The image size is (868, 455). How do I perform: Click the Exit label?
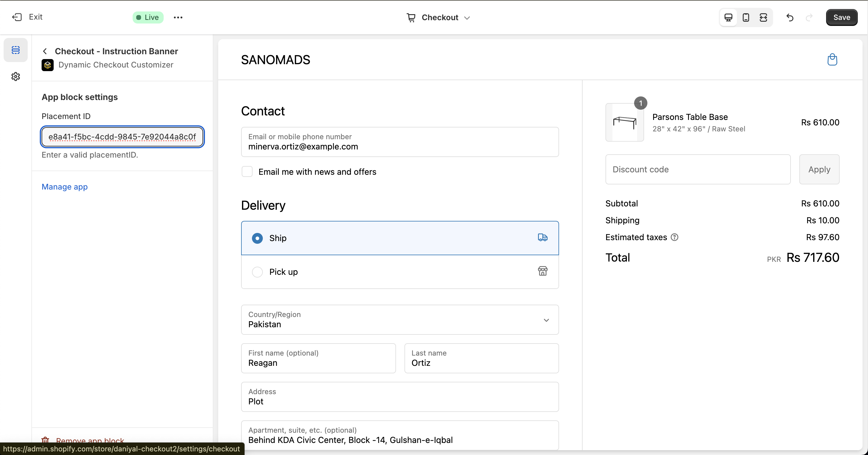click(35, 17)
